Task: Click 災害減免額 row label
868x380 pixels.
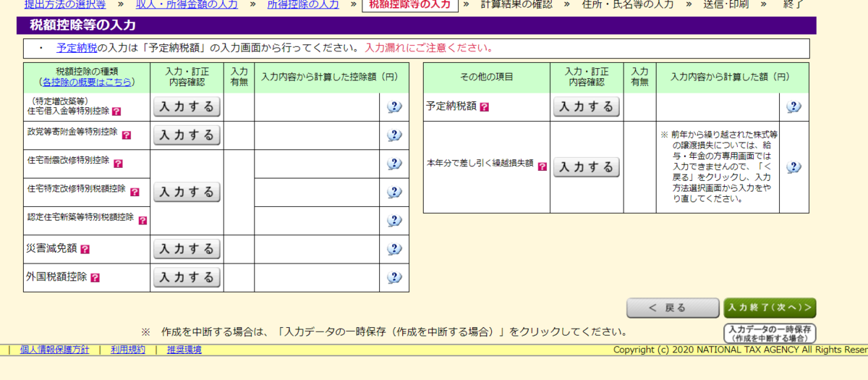Action: (x=51, y=249)
